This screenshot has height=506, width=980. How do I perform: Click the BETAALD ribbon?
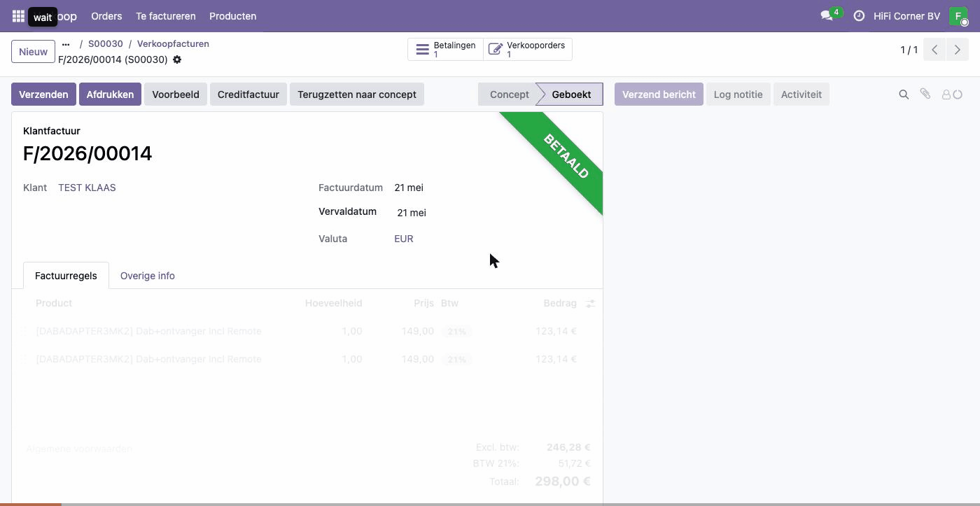pyautogui.click(x=566, y=156)
